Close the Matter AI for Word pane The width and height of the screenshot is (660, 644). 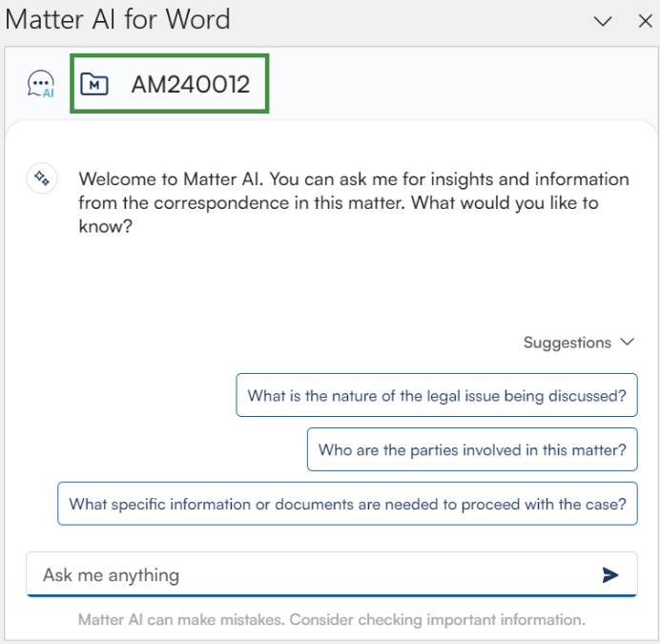(645, 20)
